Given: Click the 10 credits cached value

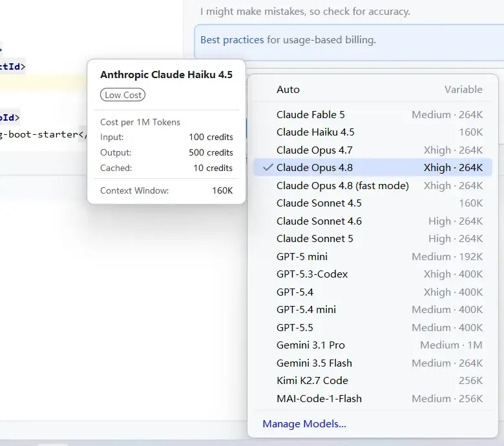Looking at the screenshot, I should (x=213, y=168).
